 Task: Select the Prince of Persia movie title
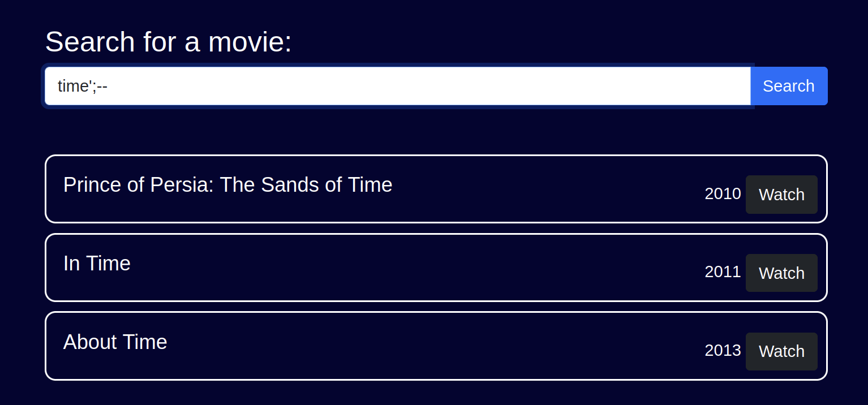tap(227, 185)
